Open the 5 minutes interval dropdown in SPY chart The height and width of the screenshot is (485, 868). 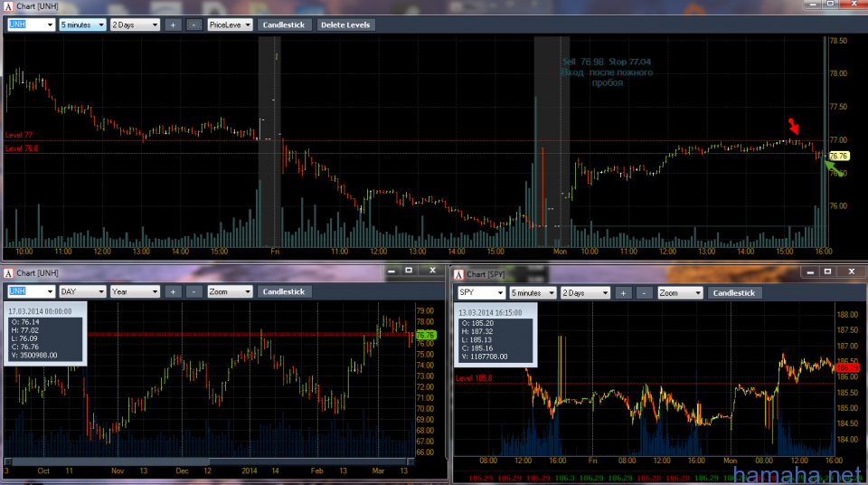[533, 292]
